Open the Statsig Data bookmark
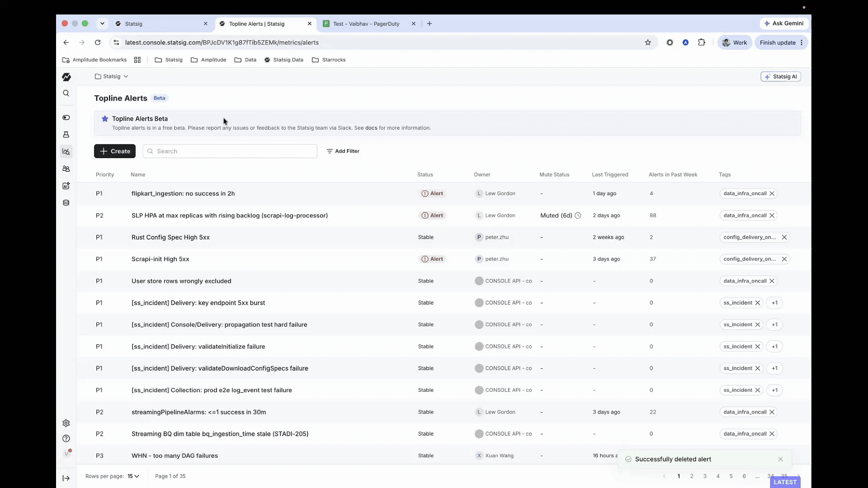Screen dimensions: 868x488 pyautogui.click(x=284, y=60)
